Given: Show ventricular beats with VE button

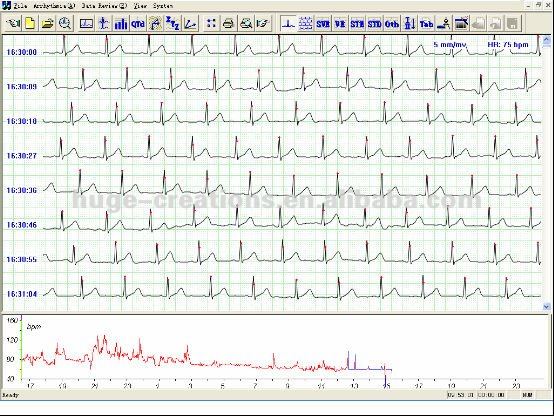Looking at the screenshot, I should 340,23.
